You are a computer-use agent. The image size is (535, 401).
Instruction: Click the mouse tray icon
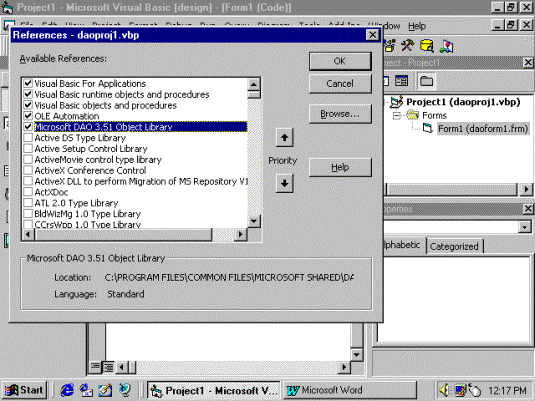click(x=475, y=390)
